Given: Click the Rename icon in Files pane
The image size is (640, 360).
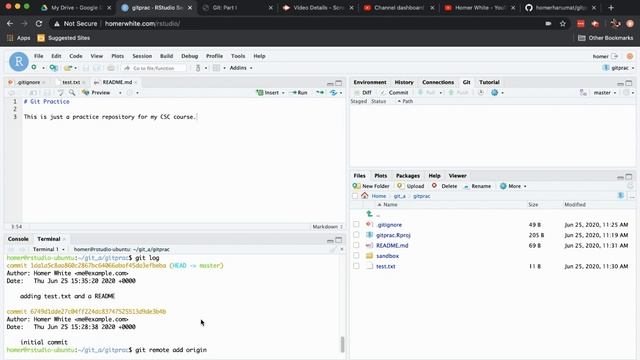Looking at the screenshot, I should [466, 186].
